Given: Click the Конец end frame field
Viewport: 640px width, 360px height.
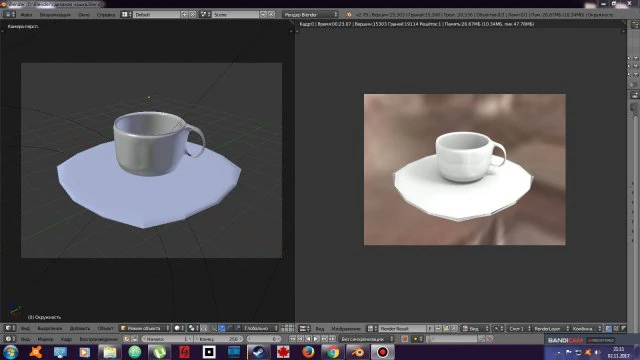Looking at the screenshot, I should tap(218, 339).
